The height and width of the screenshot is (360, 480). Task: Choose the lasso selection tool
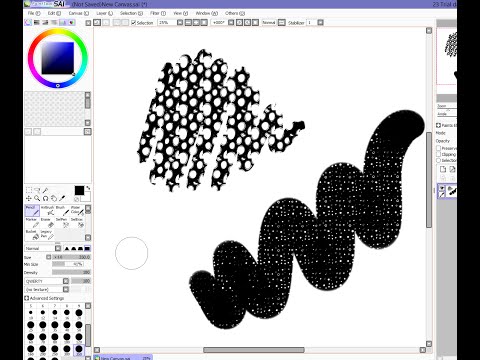click(x=37, y=190)
